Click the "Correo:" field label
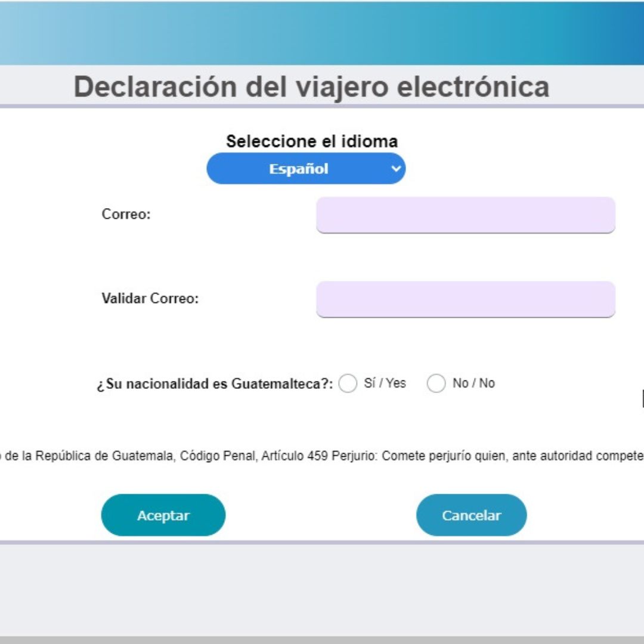The width and height of the screenshot is (644, 644). tap(126, 215)
